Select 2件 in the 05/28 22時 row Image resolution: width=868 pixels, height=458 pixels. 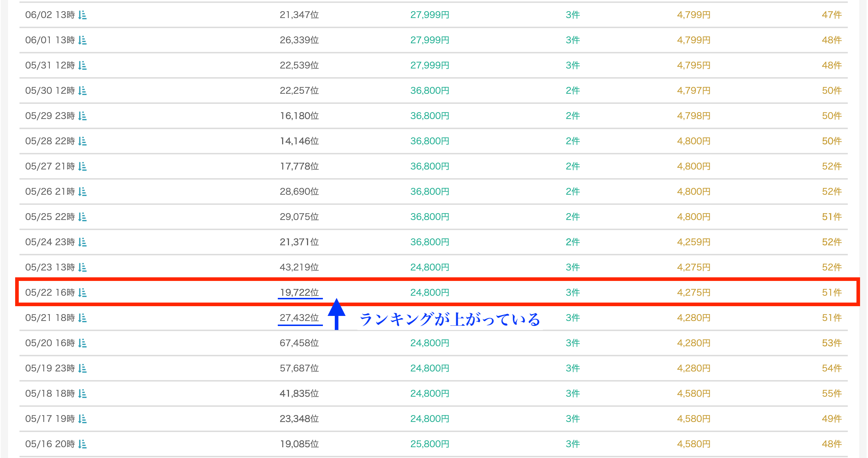[x=573, y=141]
